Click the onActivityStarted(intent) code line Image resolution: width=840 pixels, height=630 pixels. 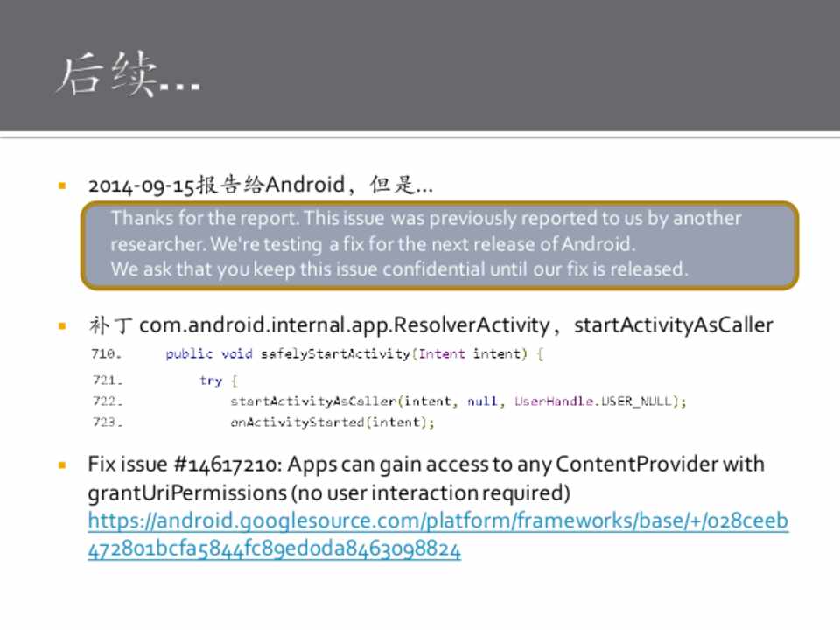pyautogui.click(x=332, y=423)
